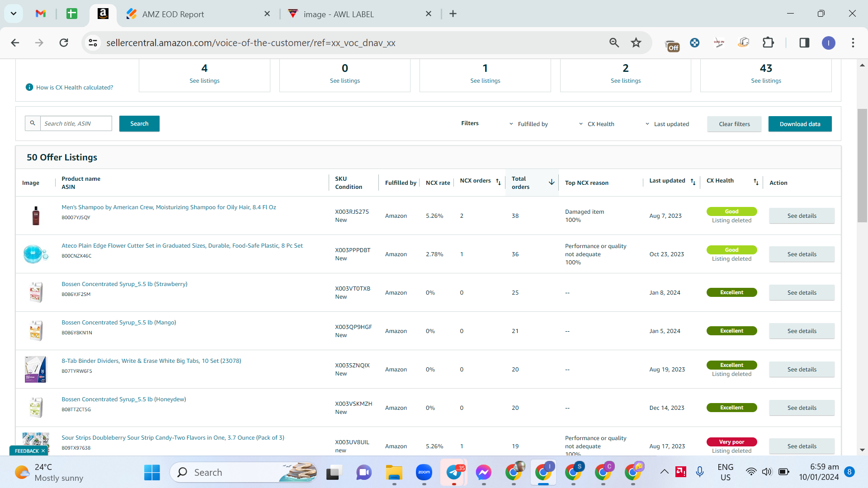This screenshot has width=868, height=488.
Task: Open the tab search dropdown arrow
Action: click(x=14, y=14)
